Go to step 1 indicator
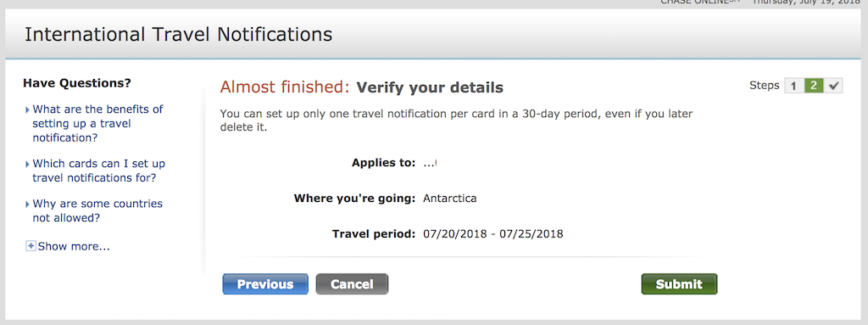868x325 pixels. tap(793, 86)
